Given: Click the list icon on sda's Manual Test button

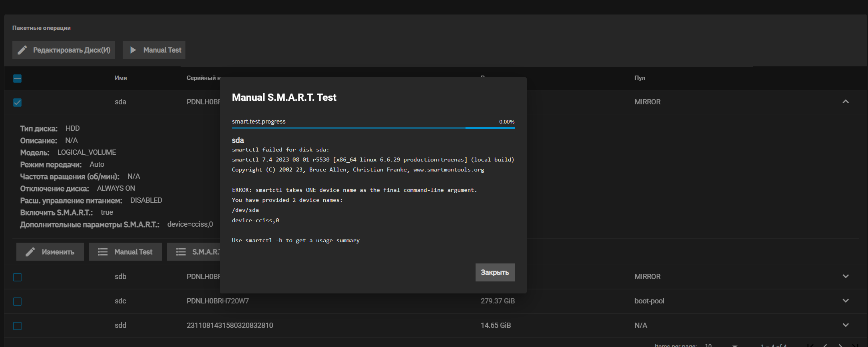Looking at the screenshot, I should tap(103, 252).
